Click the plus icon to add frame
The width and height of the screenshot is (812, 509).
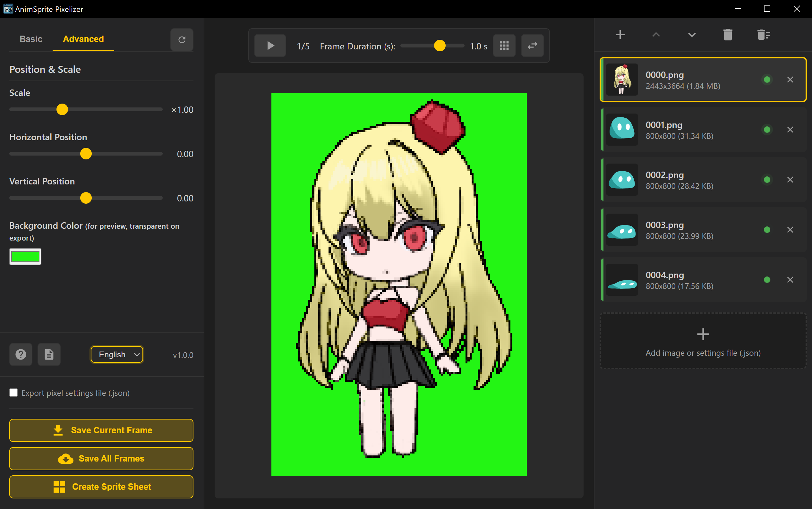tap(620, 35)
